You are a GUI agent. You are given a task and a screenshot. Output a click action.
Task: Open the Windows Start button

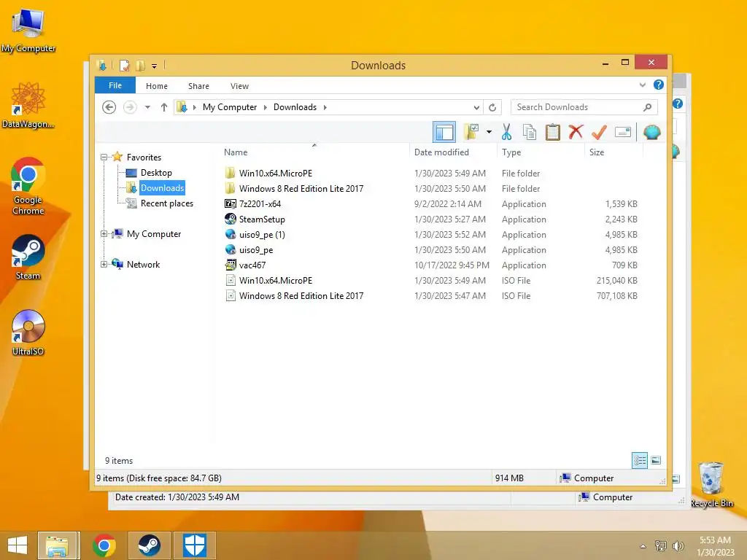pyautogui.click(x=18, y=545)
